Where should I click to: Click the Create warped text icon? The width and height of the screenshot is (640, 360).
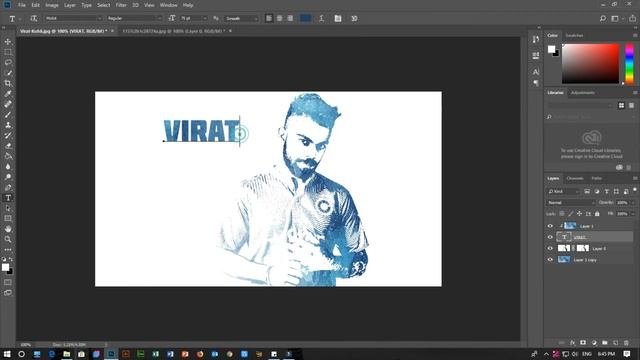pos(322,18)
